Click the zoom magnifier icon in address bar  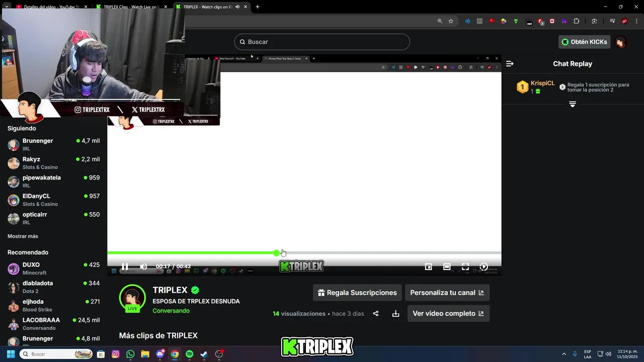pos(440,21)
